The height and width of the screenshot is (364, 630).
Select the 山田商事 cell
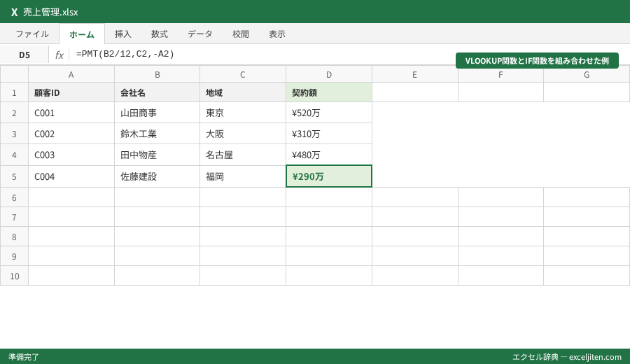(x=157, y=113)
